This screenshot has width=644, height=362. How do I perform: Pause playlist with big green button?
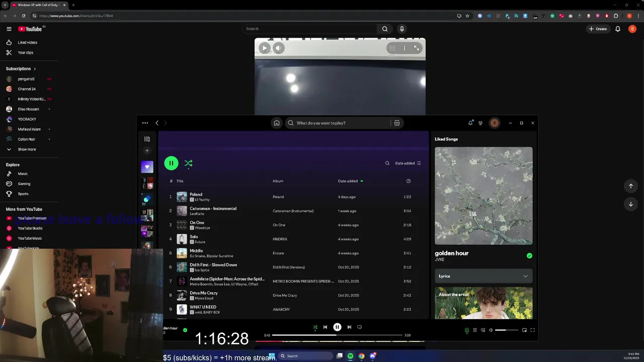coord(171,163)
